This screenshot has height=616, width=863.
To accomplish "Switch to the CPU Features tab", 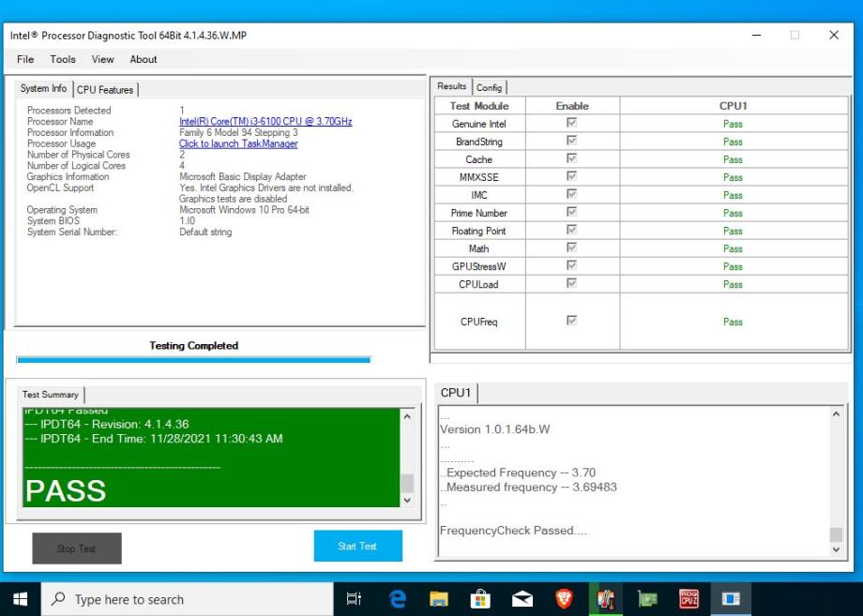I will [105, 90].
